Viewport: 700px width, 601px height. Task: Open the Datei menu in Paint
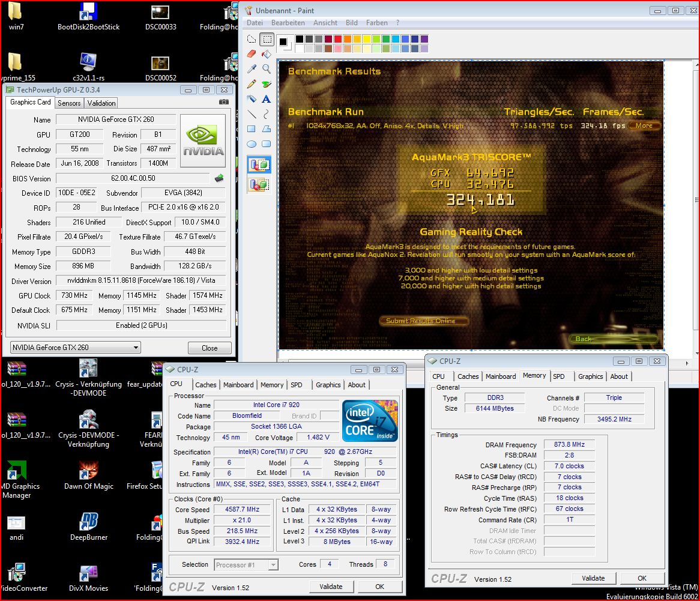(x=255, y=23)
